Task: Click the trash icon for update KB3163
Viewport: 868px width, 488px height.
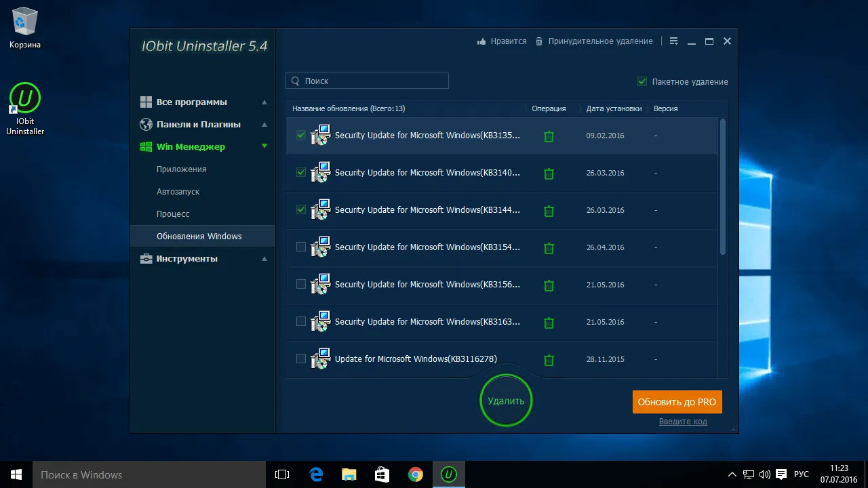Action: point(549,323)
